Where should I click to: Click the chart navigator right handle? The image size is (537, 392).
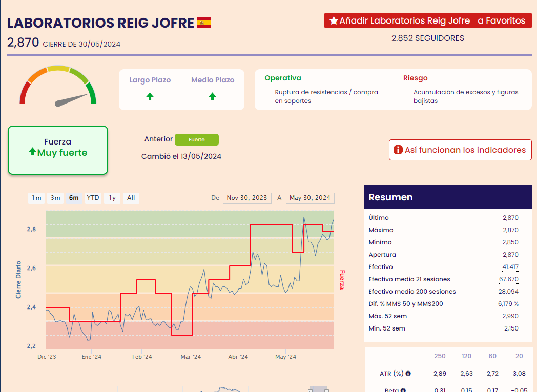(x=327, y=390)
